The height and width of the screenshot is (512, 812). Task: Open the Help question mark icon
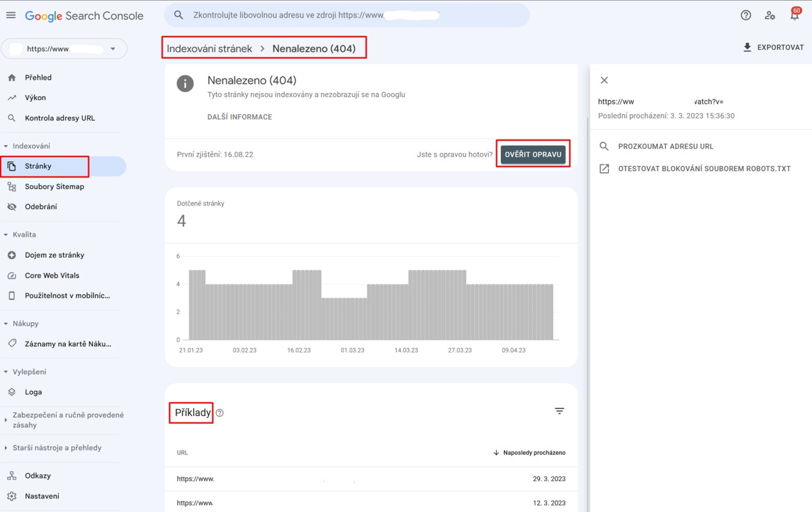[746, 15]
